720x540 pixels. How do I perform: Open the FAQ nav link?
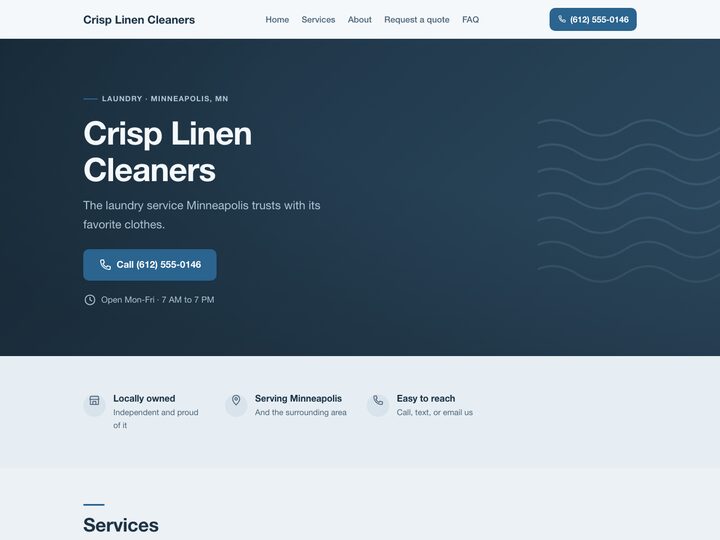coord(470,20)
